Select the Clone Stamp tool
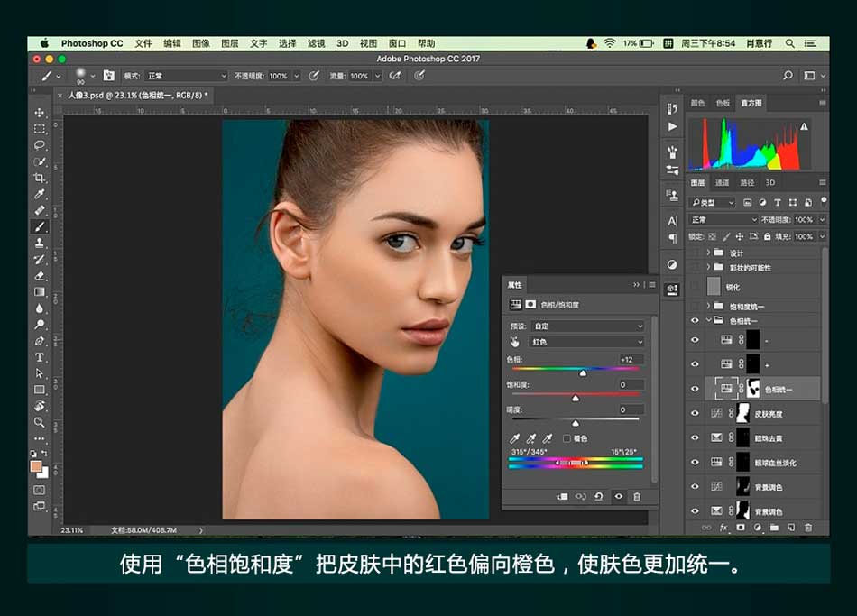 click(40, 244)
